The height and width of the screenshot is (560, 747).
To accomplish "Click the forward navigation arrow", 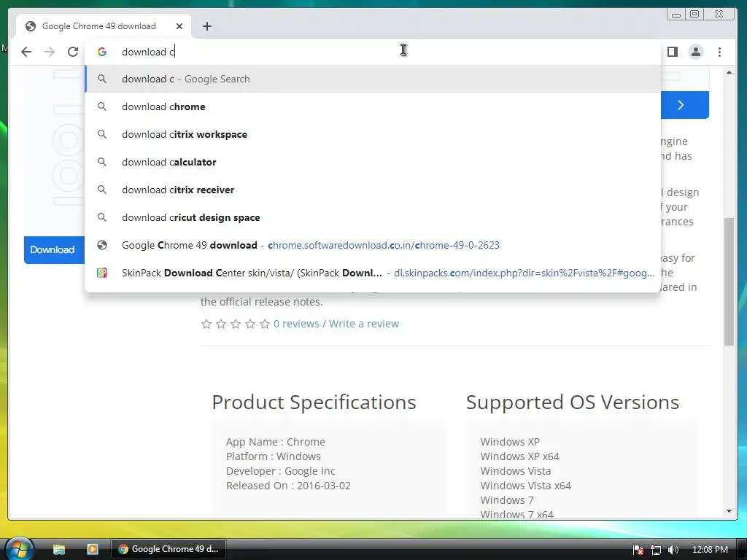I will (50, 52).
